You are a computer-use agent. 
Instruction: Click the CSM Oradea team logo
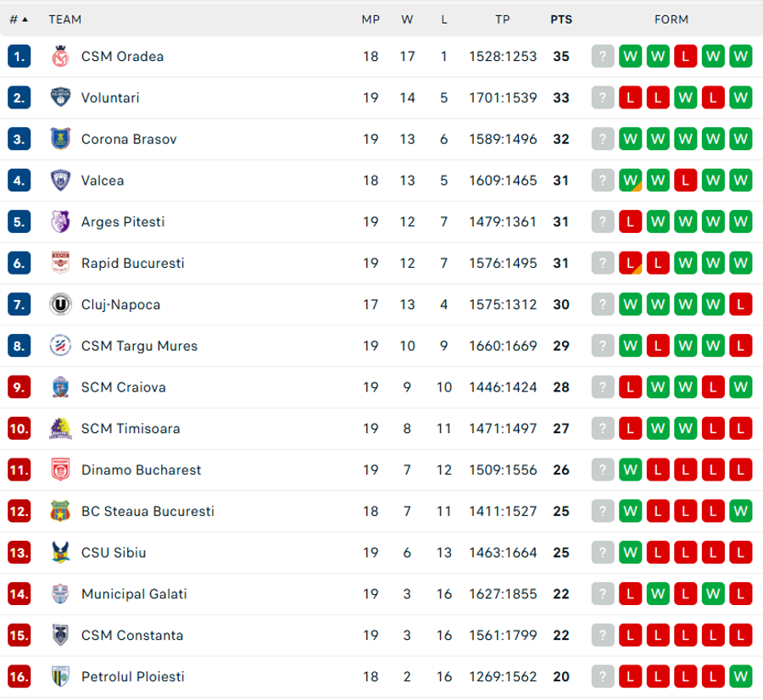tap(60, 57)
